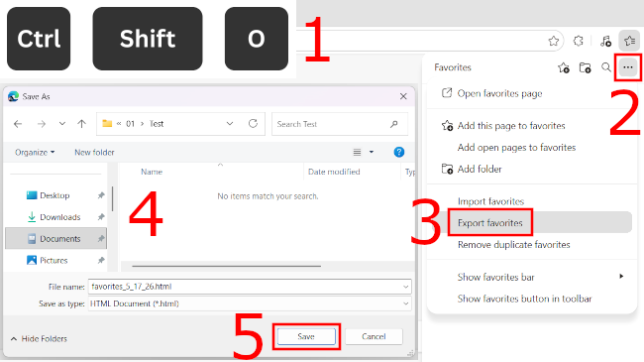Viewport: 644px width, 362px height.
Task: Open the three-dot More options menu in Favorites
Action: point(627,67)
